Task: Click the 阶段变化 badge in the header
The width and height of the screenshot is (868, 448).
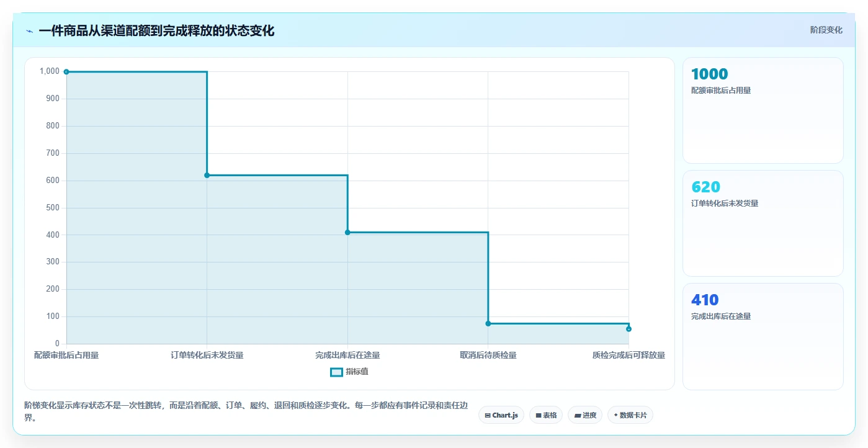Action: pyautogui.click(x=826, y=30)
